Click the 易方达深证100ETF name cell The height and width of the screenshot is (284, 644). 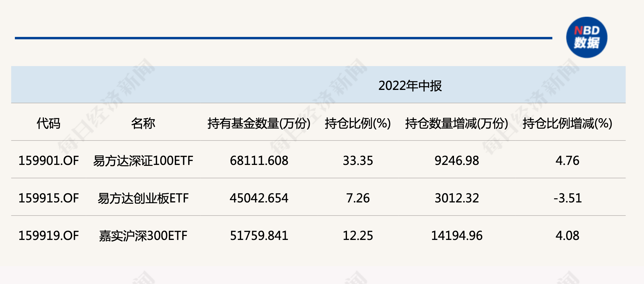click(143, 161)
